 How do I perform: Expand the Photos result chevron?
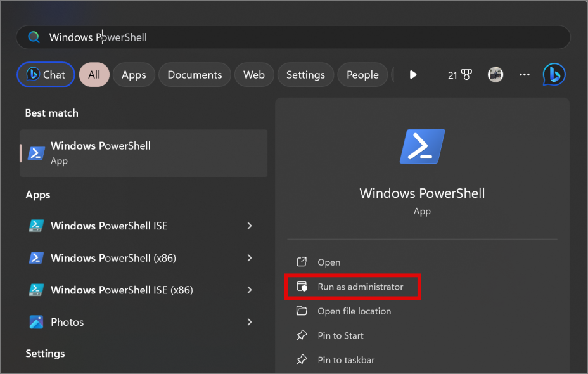[250, 322]
